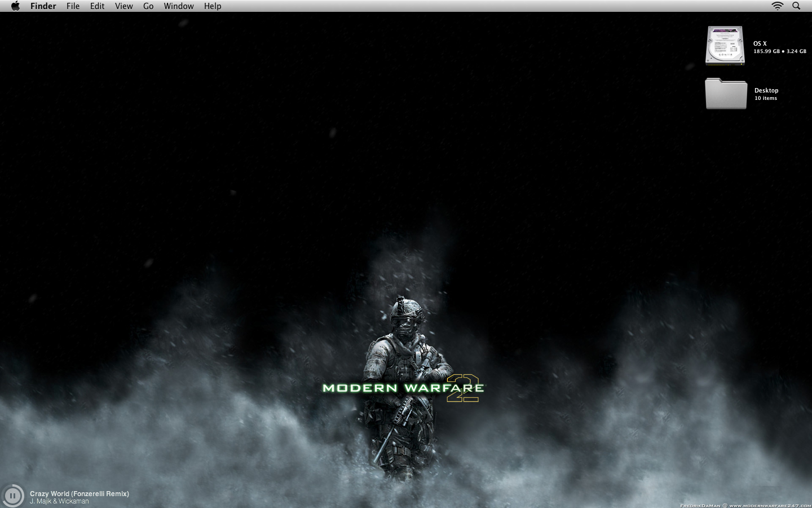812x508 pixels.
Task: Click the artist J. Majik & Wickaman
Action: click(x=59, y=501)
